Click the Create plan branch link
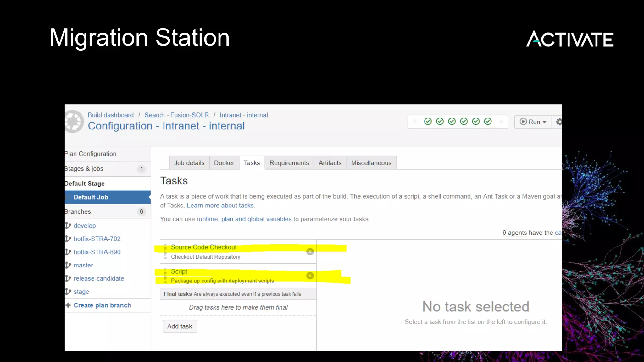The image size is (644, 362). [x=102, y=305]
